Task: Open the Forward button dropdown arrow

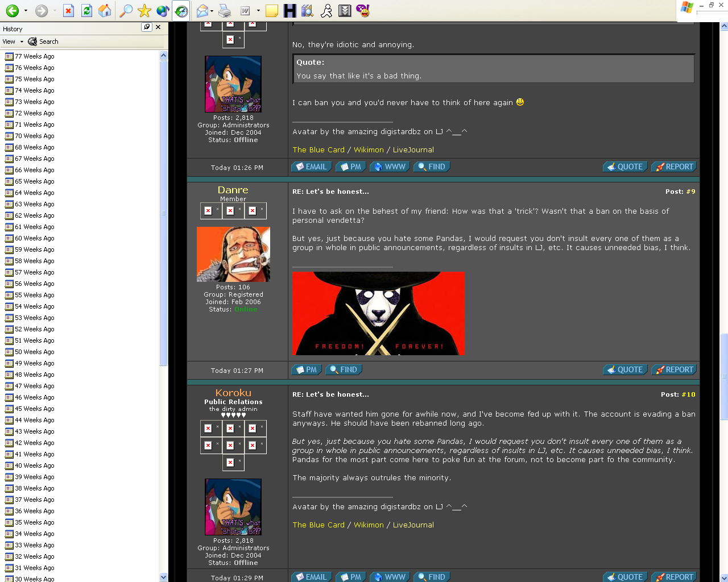Action: (54, 10)
